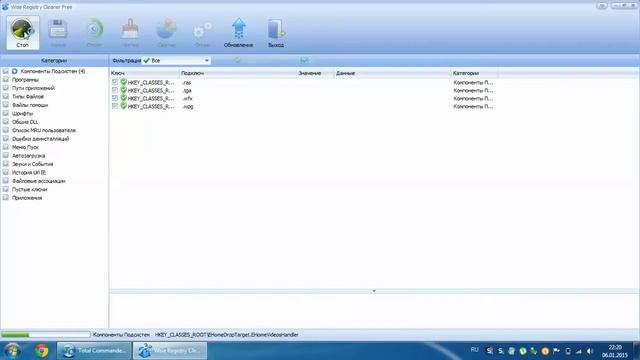Sort by the Значение column header
Viewport: 640px width, 360px height.
[315, 73]
